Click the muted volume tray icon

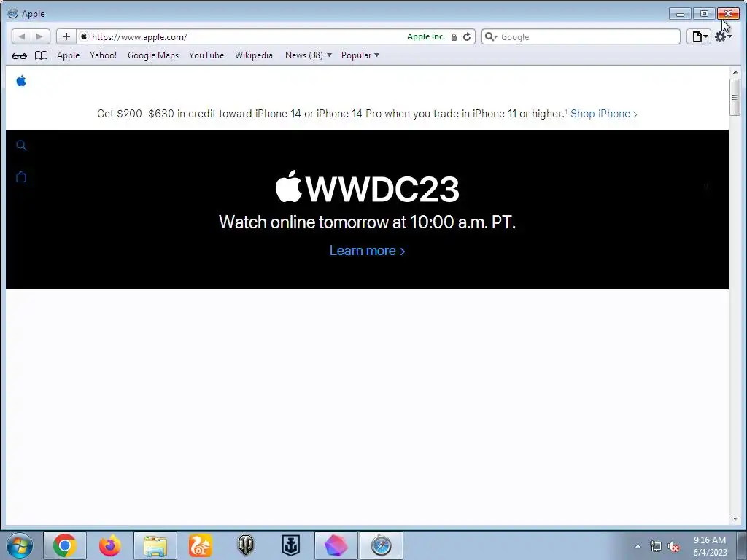pos(673,546)
